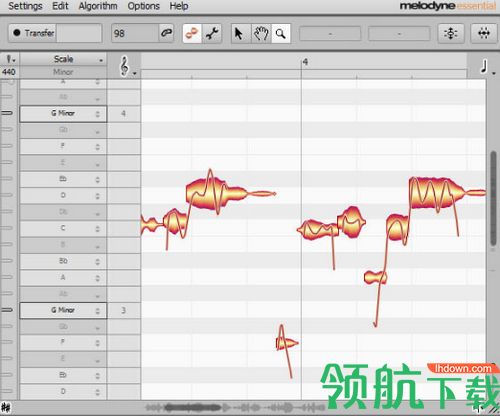Click the Transfer record button

click(33, 33)
